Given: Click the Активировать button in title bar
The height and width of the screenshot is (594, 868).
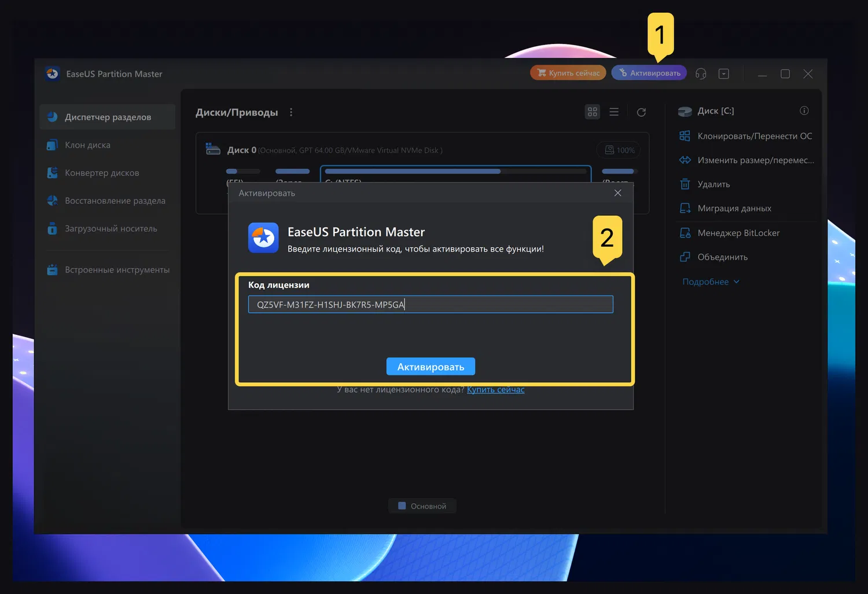Looking at the screenshot, I should (649, 73).
